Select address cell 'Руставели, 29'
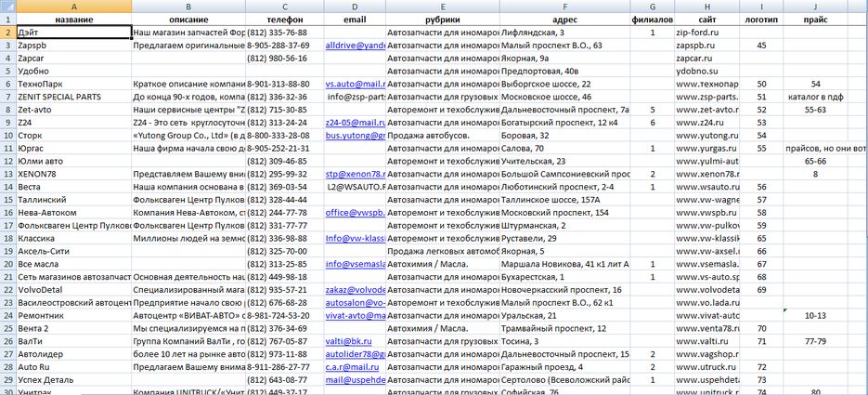Viewport: 868px width, 395px height. click(564, 238)
